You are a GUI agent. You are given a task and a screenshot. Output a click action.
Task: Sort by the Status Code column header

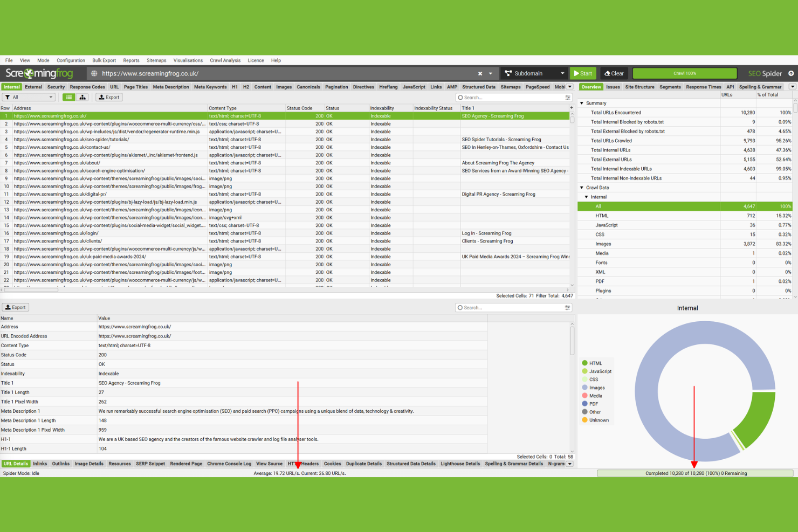tap(305, 108)
